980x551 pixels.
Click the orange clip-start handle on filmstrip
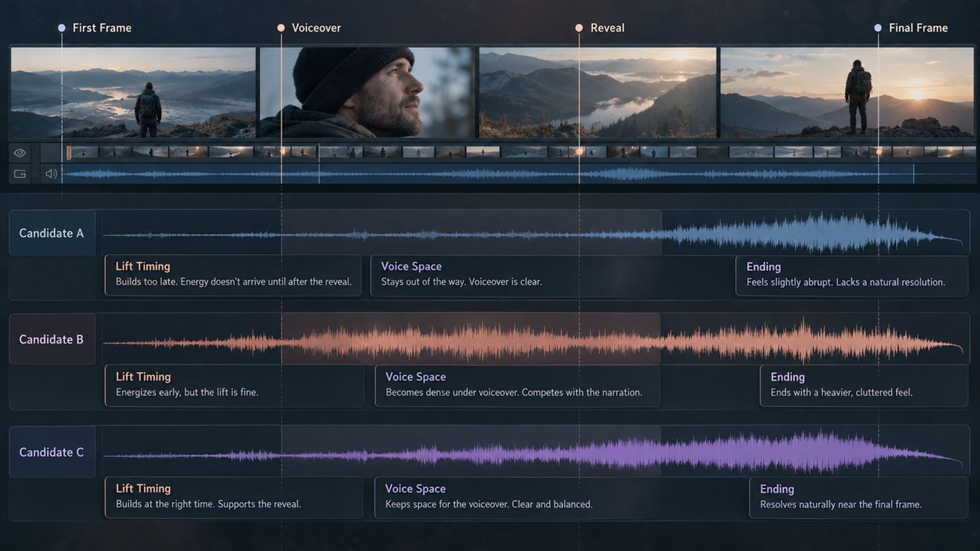tap(69, 152)
